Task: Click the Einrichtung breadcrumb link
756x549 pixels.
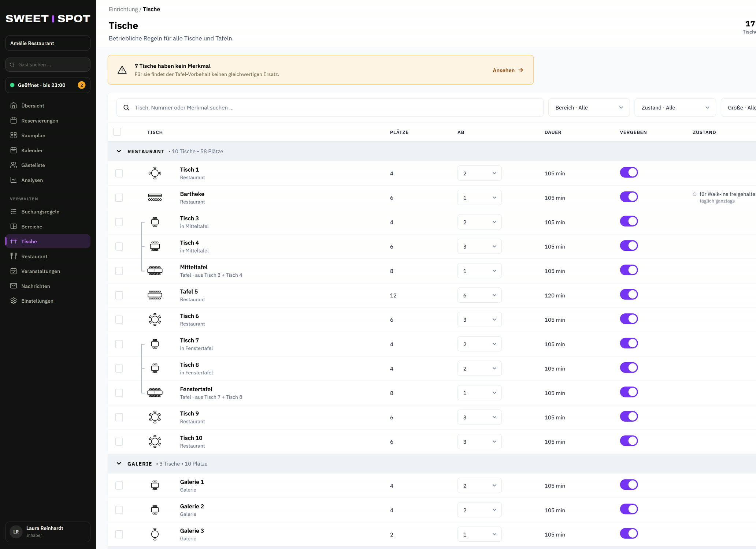Action: coord(123,9)
